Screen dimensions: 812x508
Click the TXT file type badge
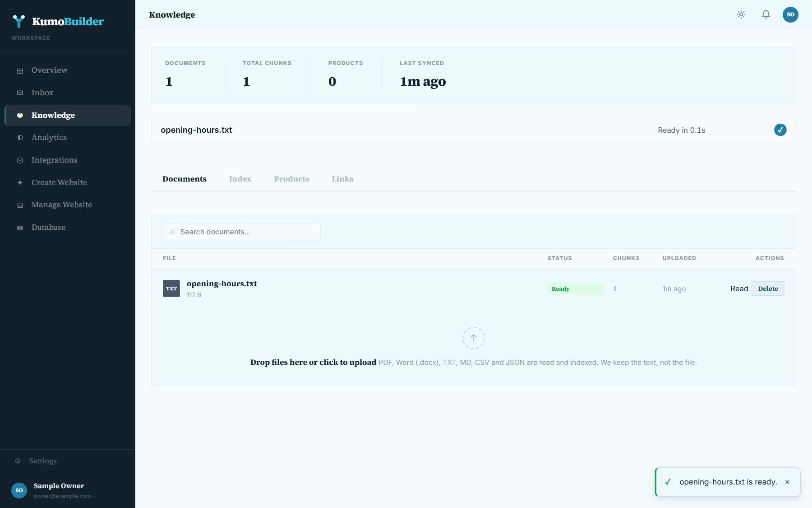pos(171,289)
